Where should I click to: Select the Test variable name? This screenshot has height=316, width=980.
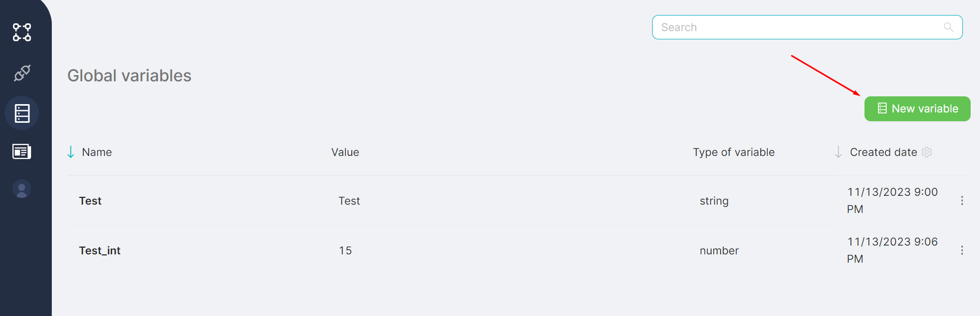(90, 201)
